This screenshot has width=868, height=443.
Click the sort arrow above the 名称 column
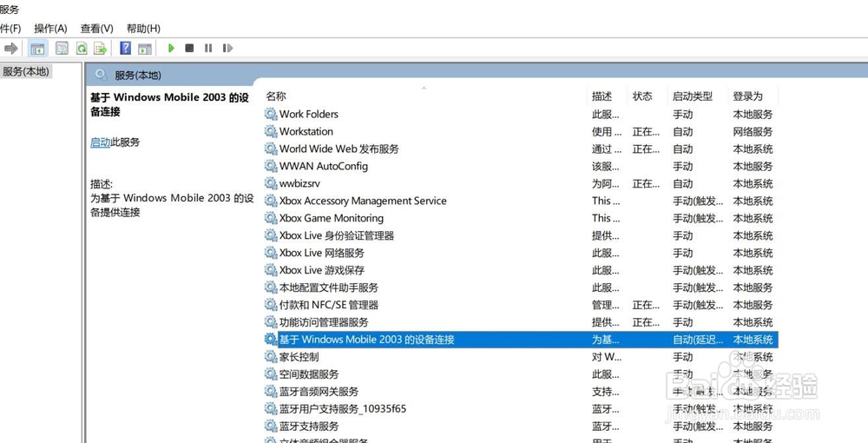[424, 88]
